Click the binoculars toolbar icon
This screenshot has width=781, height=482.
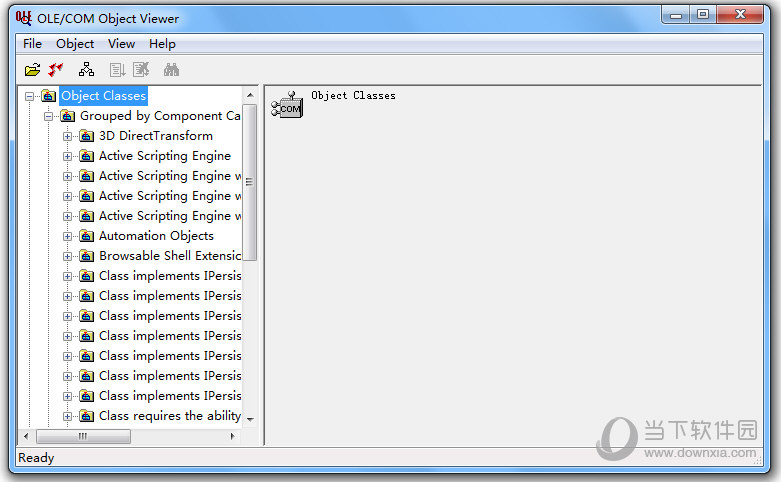[x=171, y=70]
